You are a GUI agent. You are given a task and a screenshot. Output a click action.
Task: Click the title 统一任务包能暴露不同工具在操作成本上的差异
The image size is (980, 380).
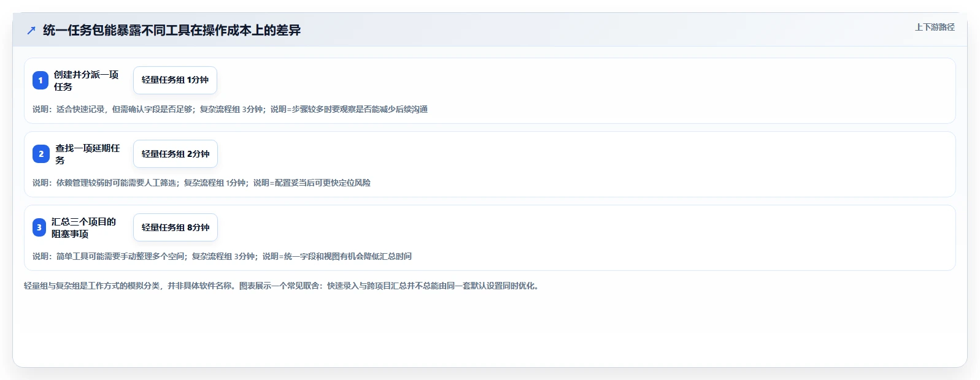[172, 30]
